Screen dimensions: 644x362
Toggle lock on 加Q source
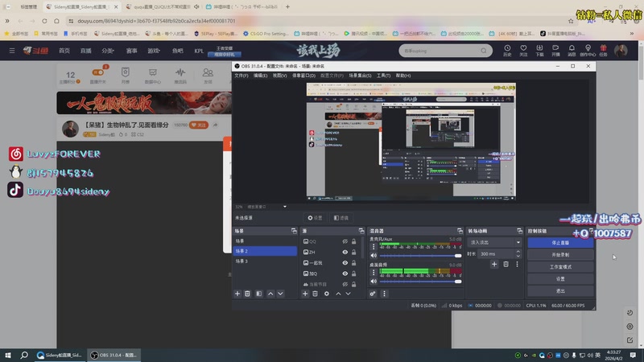click(x=353, y=274)
